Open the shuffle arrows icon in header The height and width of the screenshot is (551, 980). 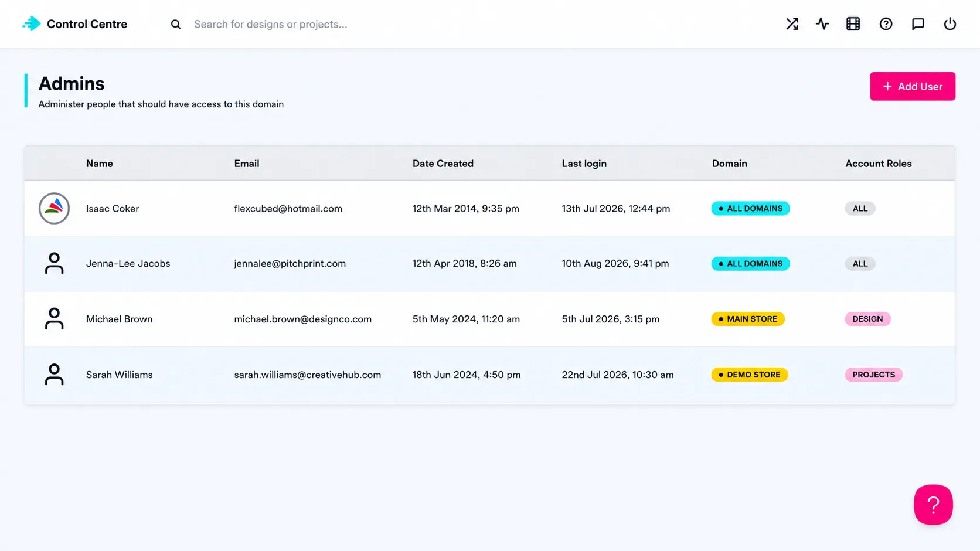[x=792, y=24]
